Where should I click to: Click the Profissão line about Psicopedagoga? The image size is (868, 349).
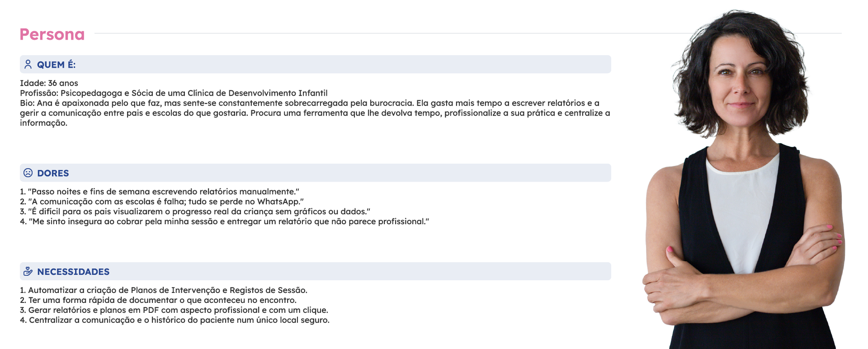coord(174,93)
